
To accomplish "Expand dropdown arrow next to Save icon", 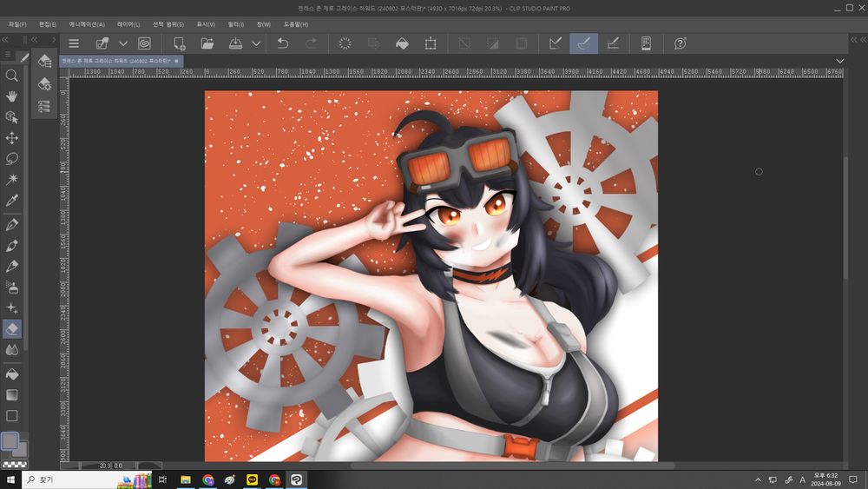I will [256, 43].
